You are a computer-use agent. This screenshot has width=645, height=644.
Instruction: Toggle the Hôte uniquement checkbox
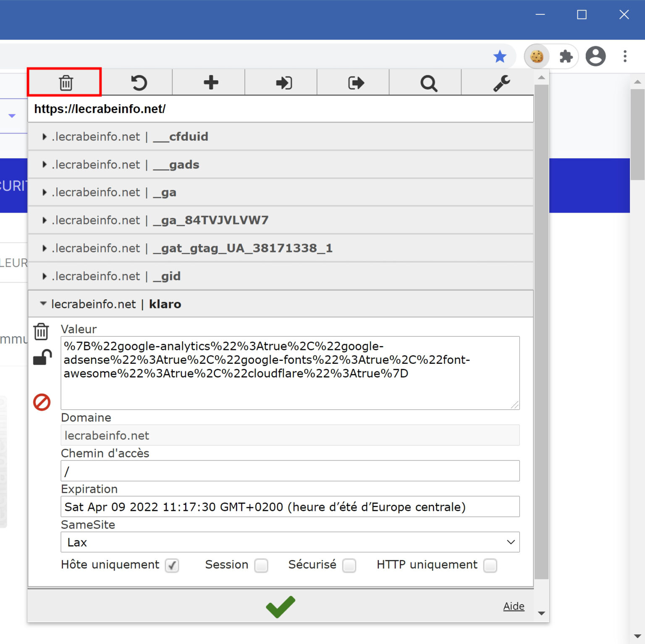[172, 565]
